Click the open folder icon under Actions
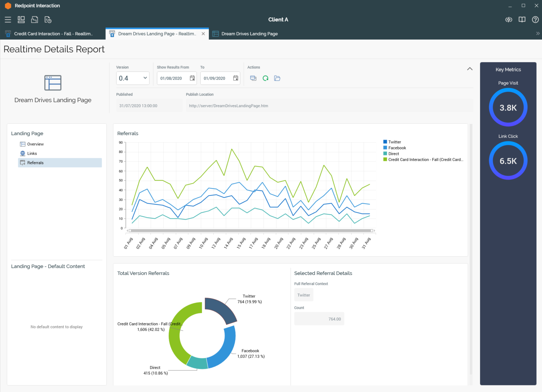This screenshot has height=392, width=542. pyautogui.click(x=277, y=78)
